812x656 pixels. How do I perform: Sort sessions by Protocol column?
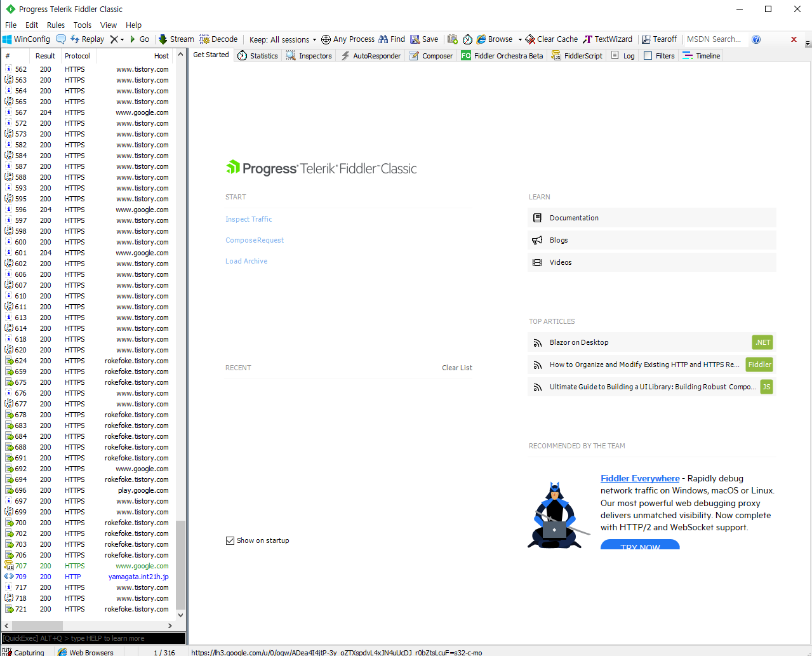[x=78, y=56]
